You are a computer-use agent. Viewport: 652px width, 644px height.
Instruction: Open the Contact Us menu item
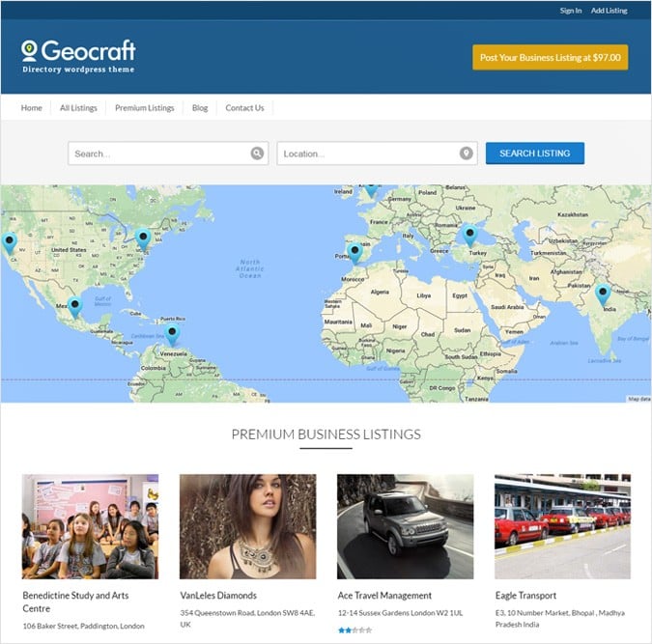[x=245, y=108]
